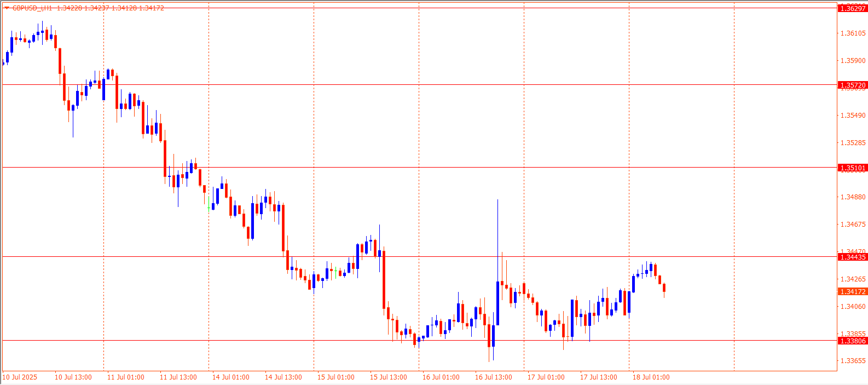868x385 pixels.
Task: Click the 1.34880 price scale value
Action: pyautogui.click(x=853, y=197)
